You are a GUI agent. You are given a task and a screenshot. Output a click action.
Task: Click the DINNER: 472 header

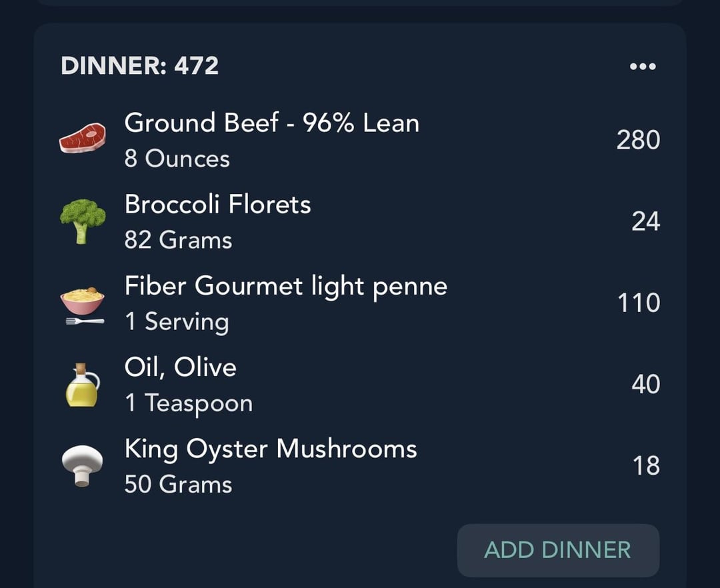tap(139, 65)
